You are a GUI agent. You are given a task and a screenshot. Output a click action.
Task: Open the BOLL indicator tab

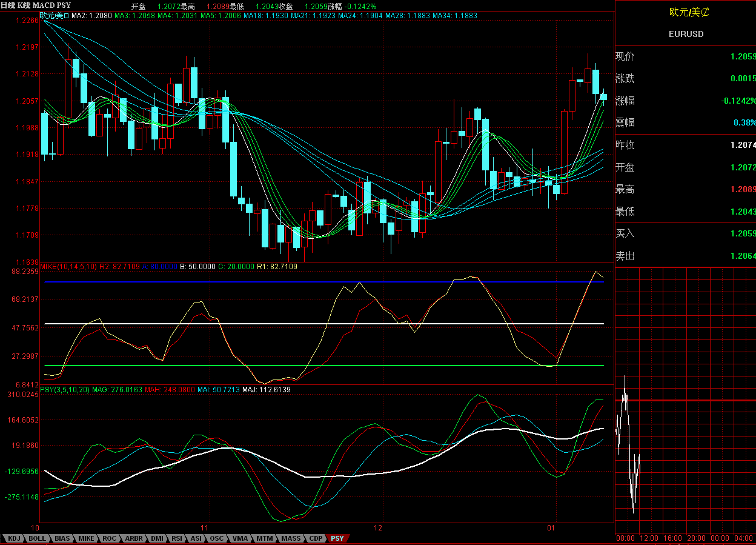(37, 538)
